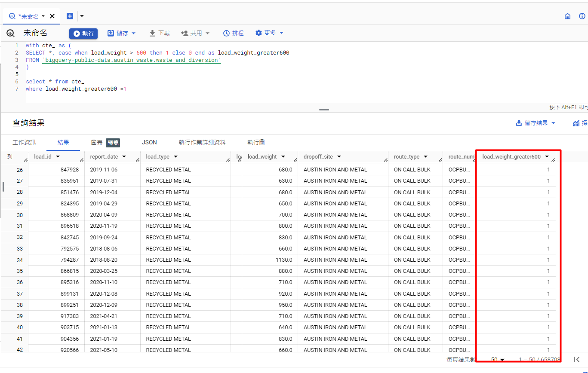
Task: Open the load_weight column menu arrow
Action: (x=283, y=157)
